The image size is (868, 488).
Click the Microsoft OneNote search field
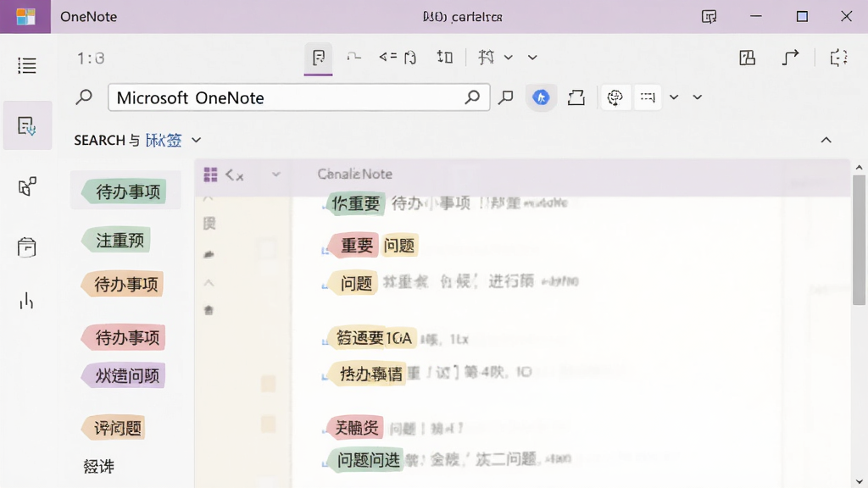pos(299,97)
